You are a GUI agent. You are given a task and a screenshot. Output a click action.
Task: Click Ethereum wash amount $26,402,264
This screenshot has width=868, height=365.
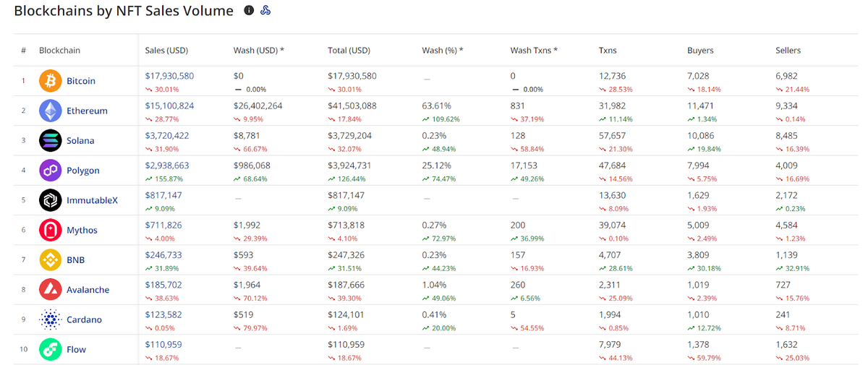coord(258,106)
